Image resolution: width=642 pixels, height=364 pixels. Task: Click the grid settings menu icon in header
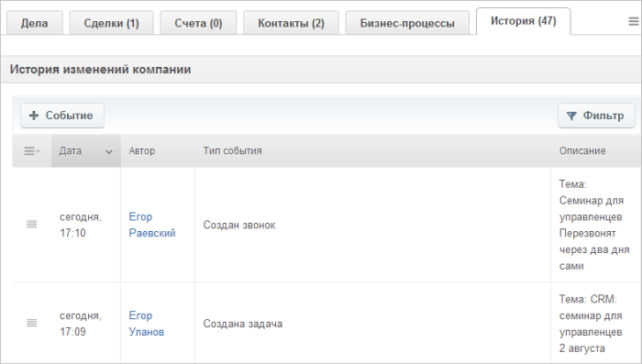pyautogui.click(x=32, y=151)
